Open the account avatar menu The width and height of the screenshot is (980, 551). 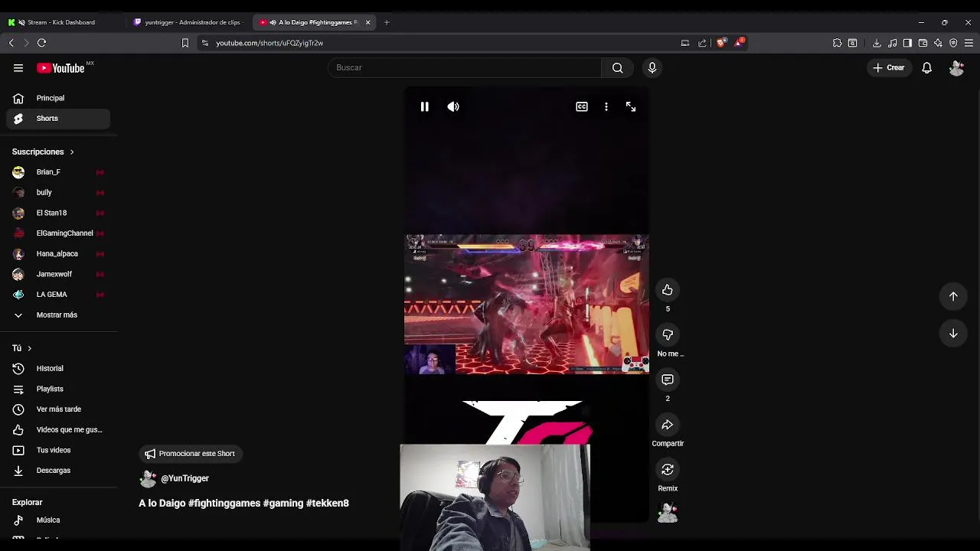(956, 68)
